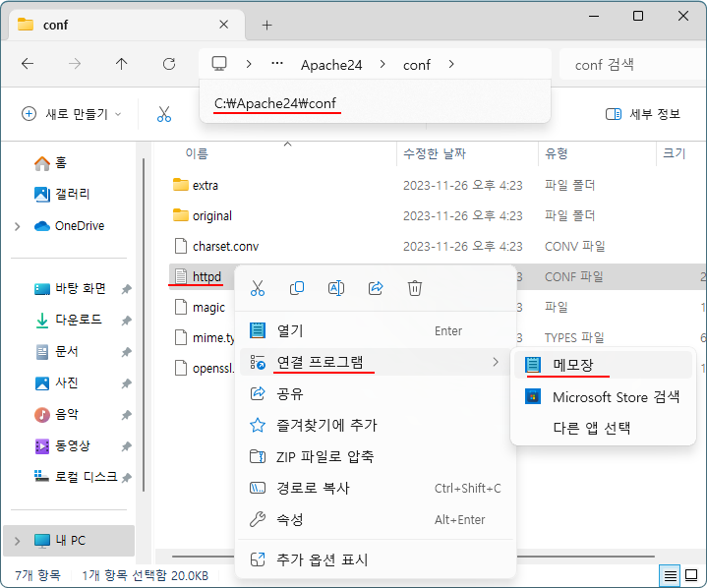Choose ZIP 파일로 압축
Image resolution: width=707 pixels, height=588 pixels.
click(x=376, y=456)
